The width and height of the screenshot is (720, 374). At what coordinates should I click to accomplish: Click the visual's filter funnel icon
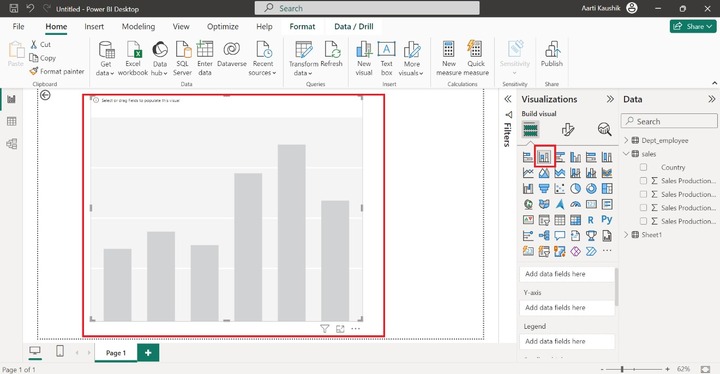coord(325,329)
